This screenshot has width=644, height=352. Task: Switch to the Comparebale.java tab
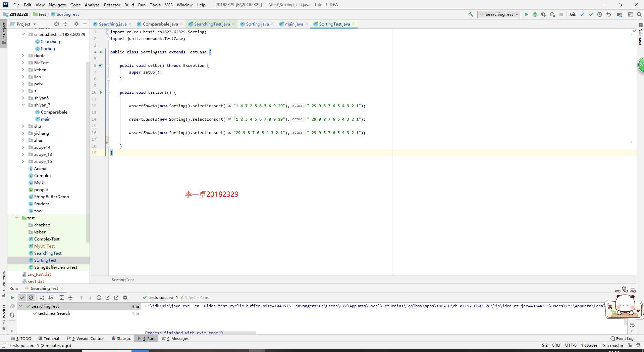160,24
